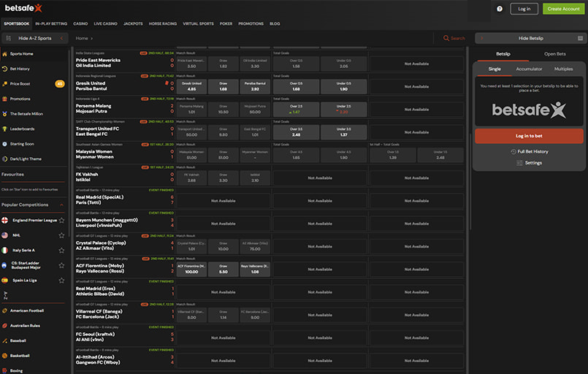The image size is (588, 374).
Task: Click the Baseball bat icon
Action: click(4, 340)
